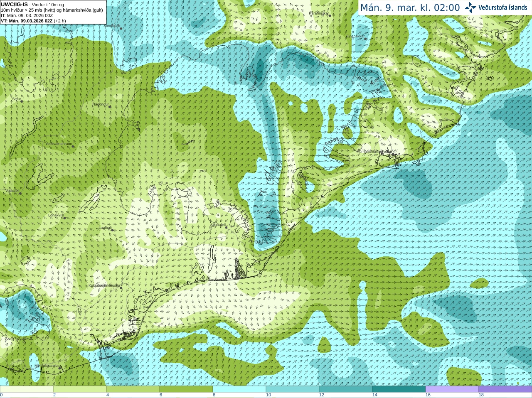Viewport: 532px width, 398px height.
Task: Click the Kárahnjúkar station label
Action: pyautogui.click(x=319, y=13)
